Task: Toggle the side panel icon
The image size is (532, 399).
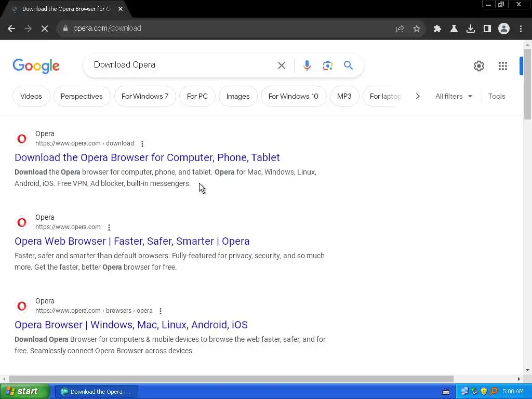Action: [x=487, y=29]
